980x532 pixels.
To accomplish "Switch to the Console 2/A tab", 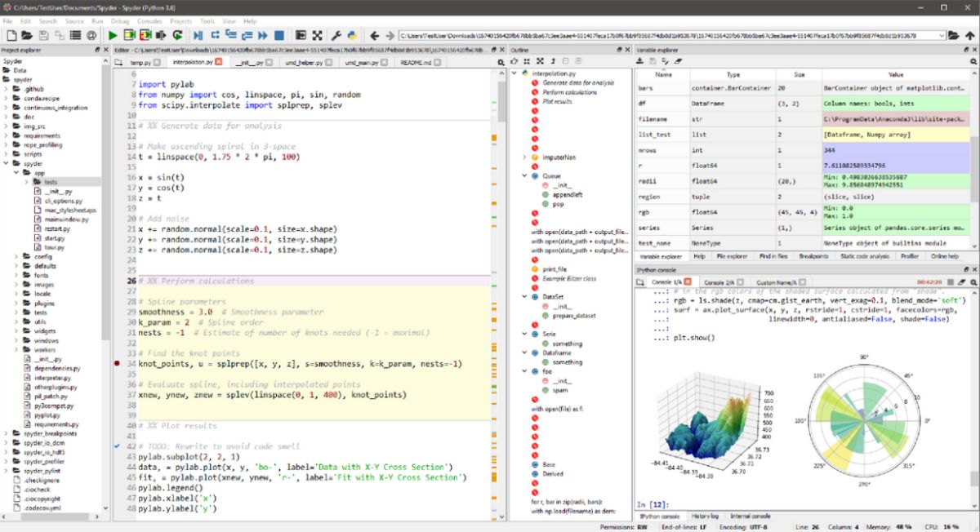I will (x=721, y=282).
